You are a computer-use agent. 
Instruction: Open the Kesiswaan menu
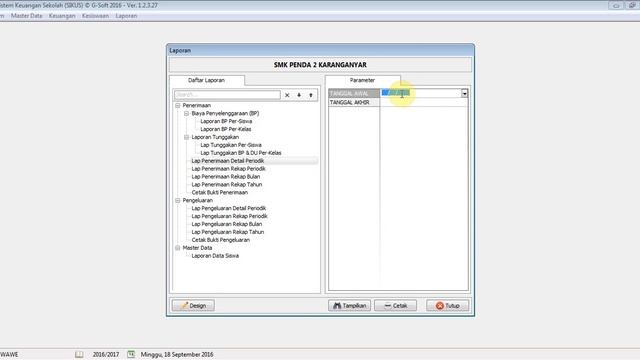(x=95, y=16)
